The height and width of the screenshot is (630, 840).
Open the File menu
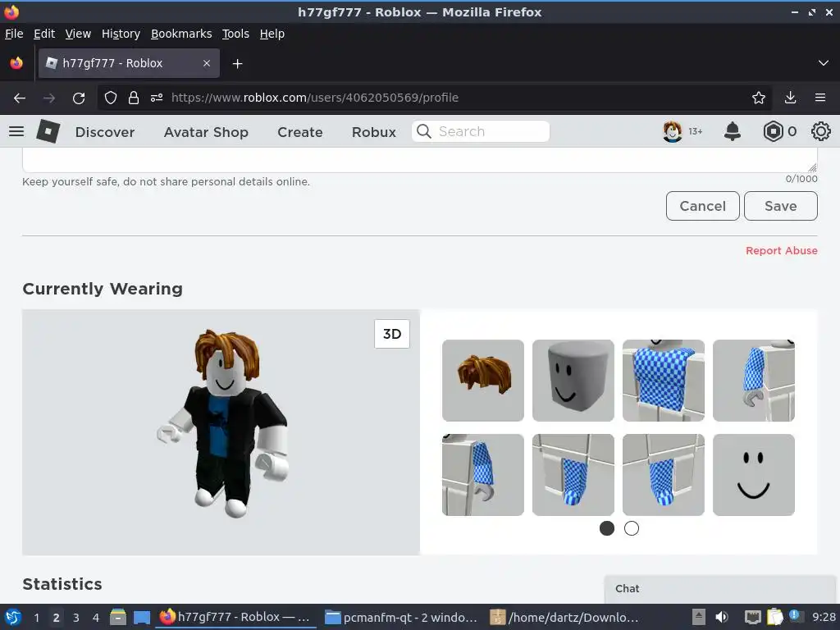14,34
